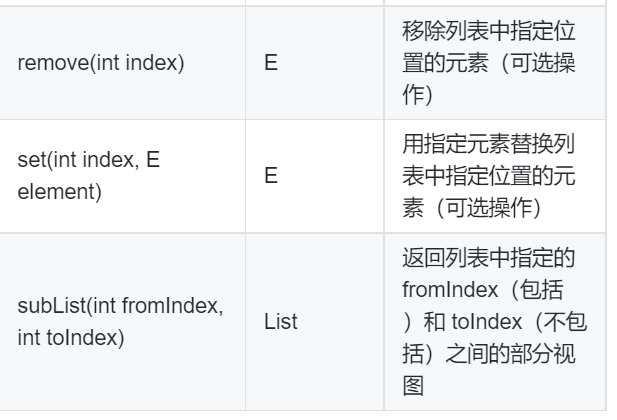Click the word fromIndex in the description
617x420 pixels.
[450, 290]
